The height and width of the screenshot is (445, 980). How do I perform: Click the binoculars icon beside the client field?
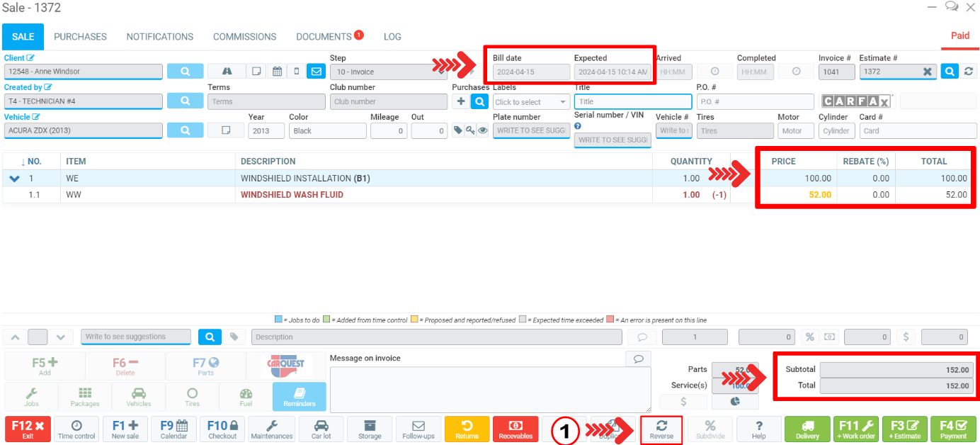[227, 72]
